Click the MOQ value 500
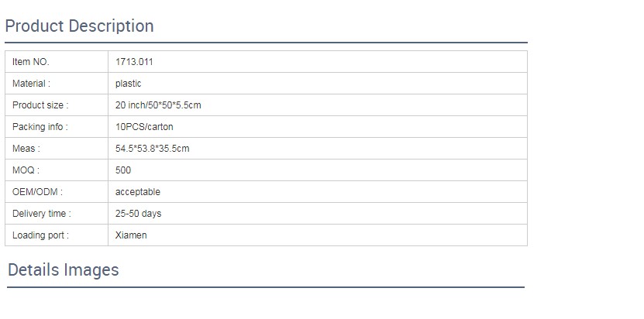 coord(123,170)
